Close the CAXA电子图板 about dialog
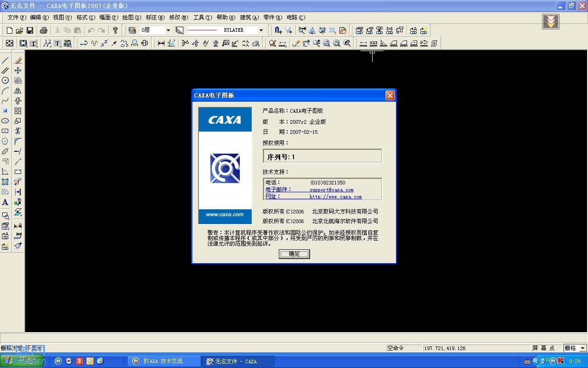This screenshot has width=588, height=368. click(x=390, y=95)
